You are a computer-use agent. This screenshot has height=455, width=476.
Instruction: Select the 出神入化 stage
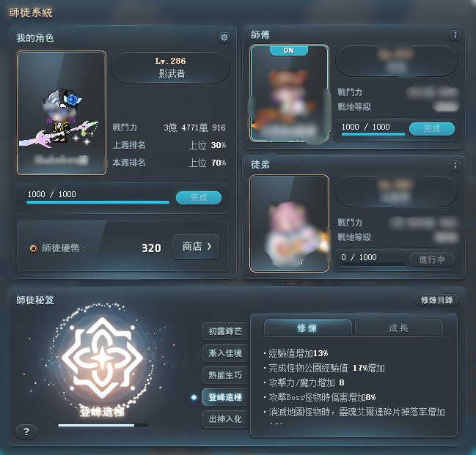coord(226,419)
